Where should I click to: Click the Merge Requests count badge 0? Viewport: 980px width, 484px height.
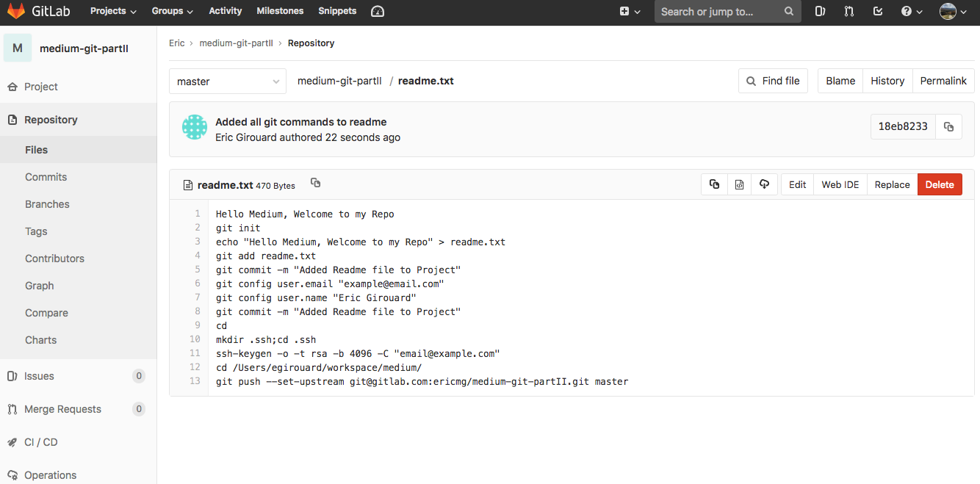139,409
